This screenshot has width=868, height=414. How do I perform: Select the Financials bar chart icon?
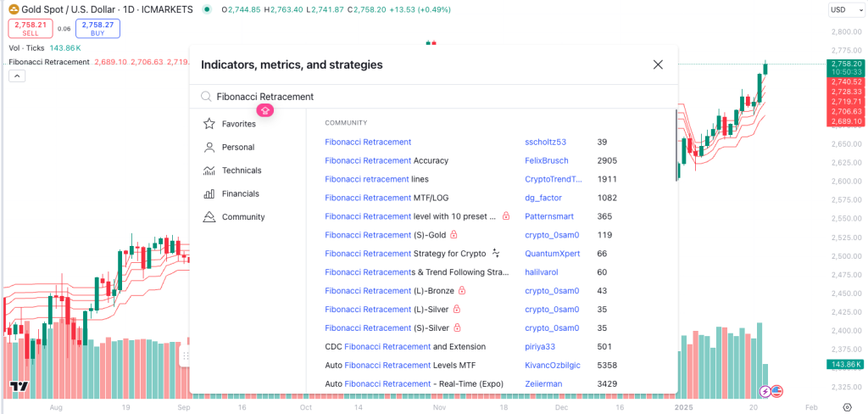(209, 193)
